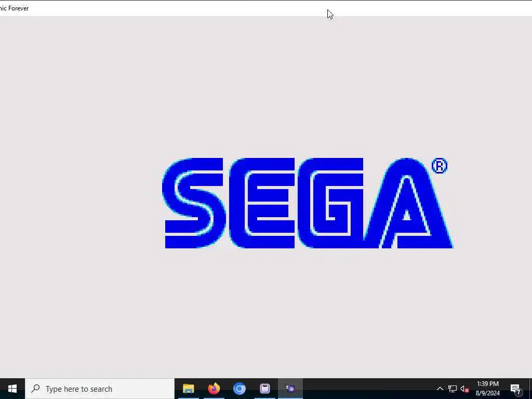Open the network status tray icon
532x399 pixels.
point(452,389)
